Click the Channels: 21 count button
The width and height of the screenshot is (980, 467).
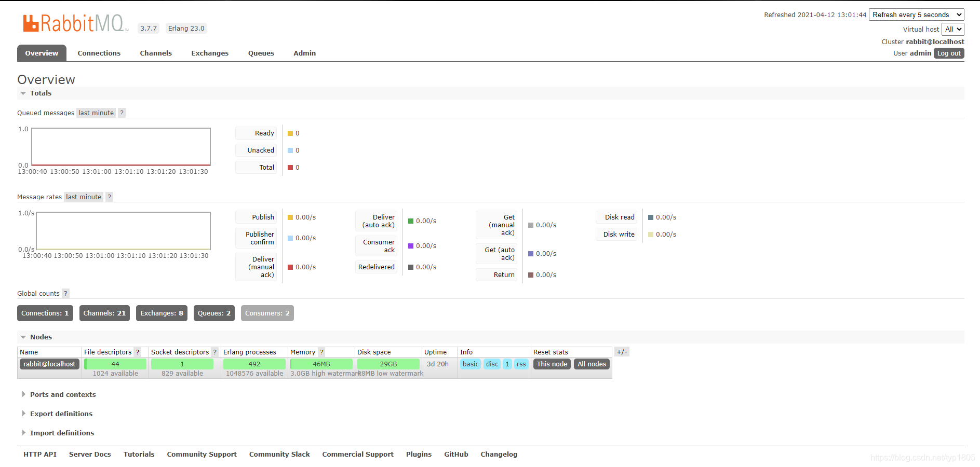click(x=104, y=313)
